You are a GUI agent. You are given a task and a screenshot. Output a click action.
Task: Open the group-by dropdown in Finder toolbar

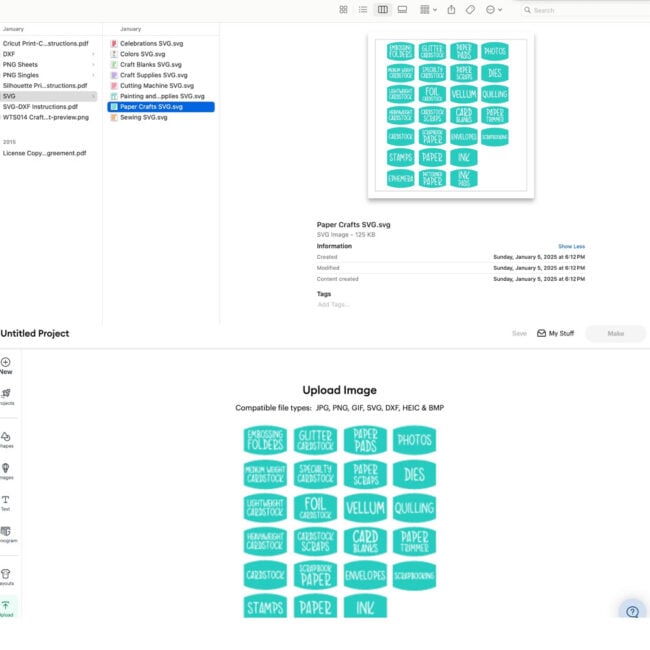point(429,10)
